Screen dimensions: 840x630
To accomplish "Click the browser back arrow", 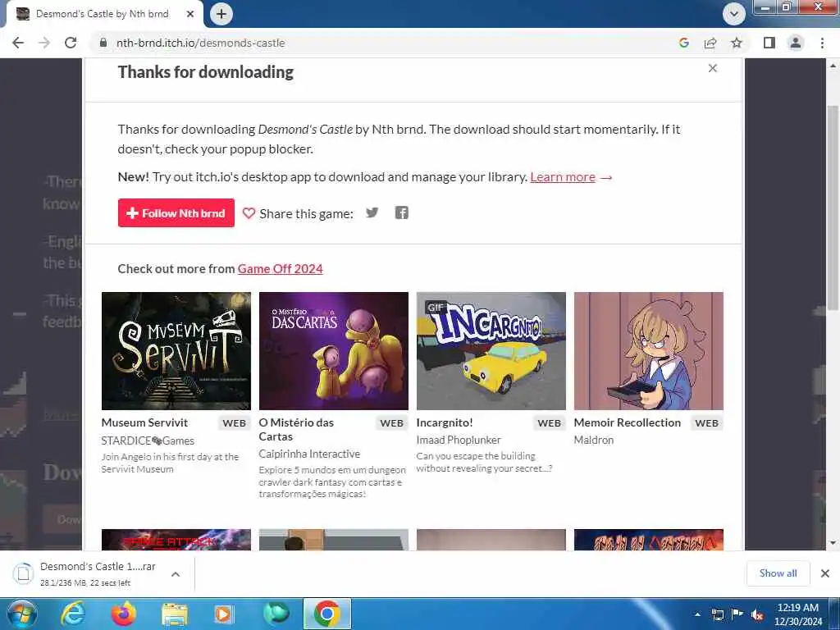I will [x=18, y=43].
